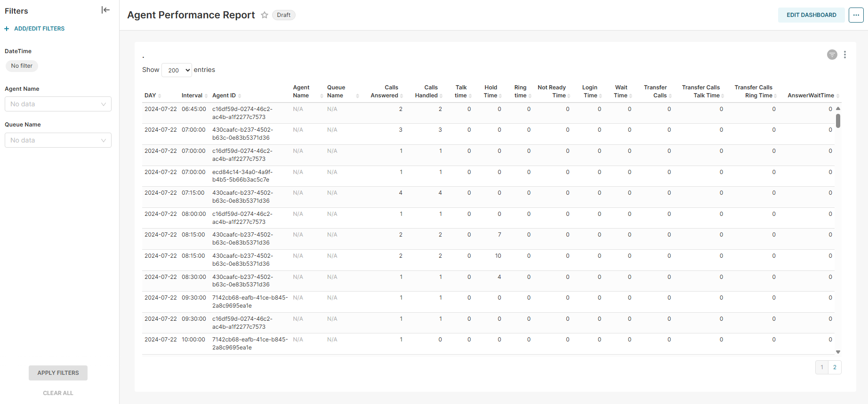Expand the Agent Name filter dropdown
This screenshot has height=404, width=868.
(58, 104)
